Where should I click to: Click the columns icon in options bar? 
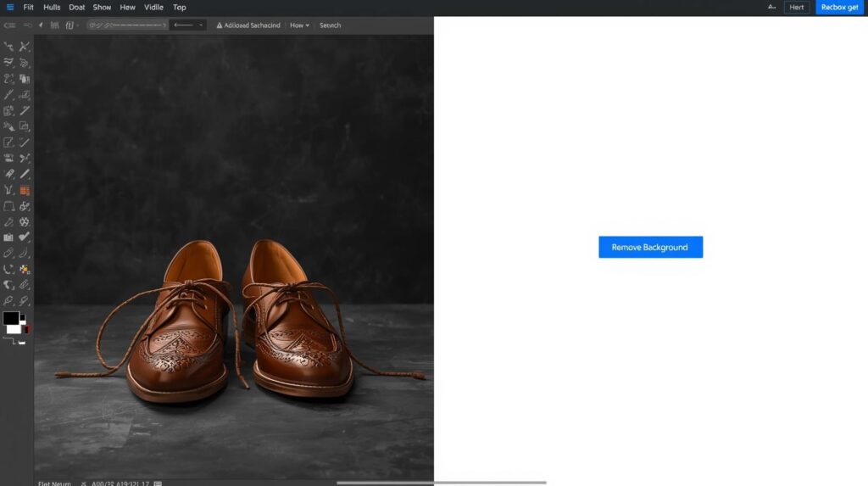[54, 25]
